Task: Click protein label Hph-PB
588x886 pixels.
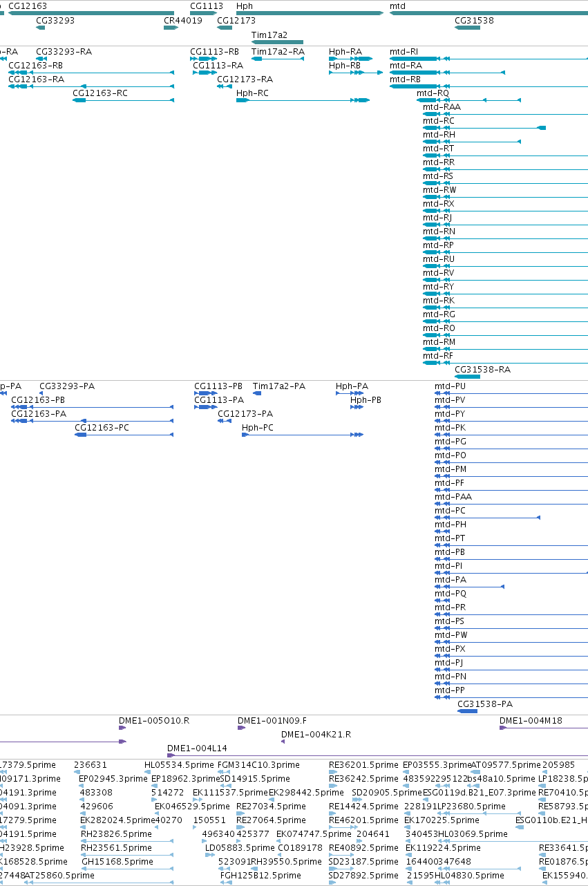Action: 366,400
